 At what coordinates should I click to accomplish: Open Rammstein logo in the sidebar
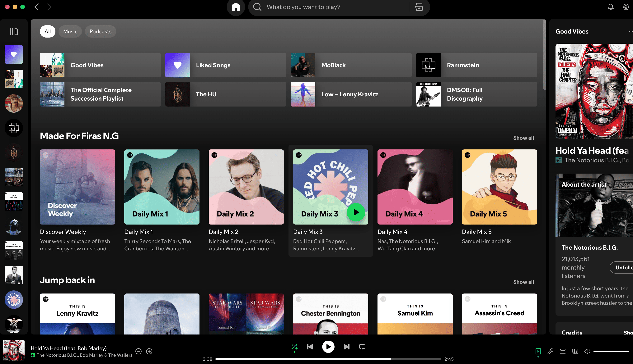click(14, 128)
